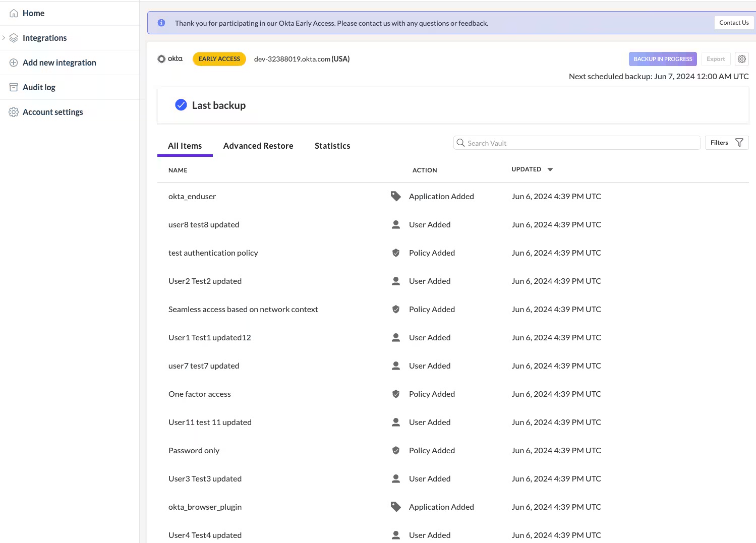This screenshot has width=756, height=543.
Task: Click user icon for User11 test 11 row
Action: 396,422
